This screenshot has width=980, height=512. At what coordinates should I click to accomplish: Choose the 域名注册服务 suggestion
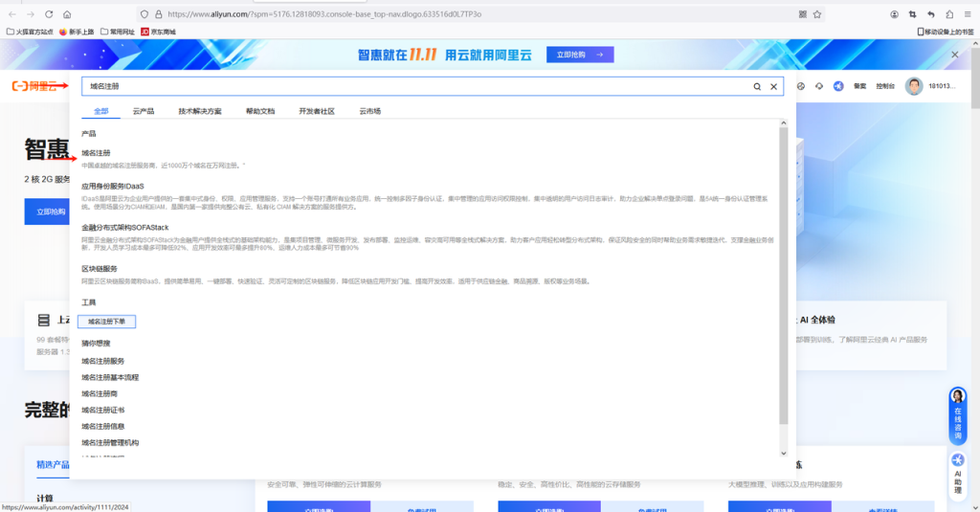[103, 362]
